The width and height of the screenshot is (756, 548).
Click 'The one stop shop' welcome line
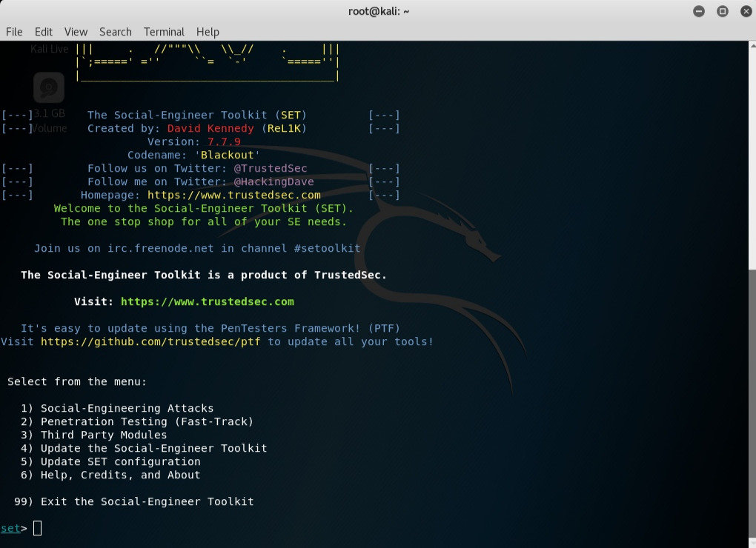pos(204,222)
